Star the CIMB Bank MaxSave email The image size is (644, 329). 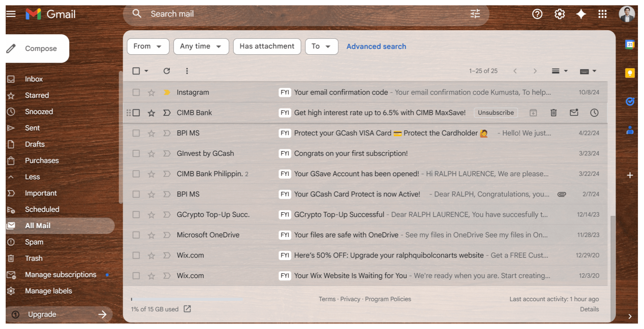(151, 113)
